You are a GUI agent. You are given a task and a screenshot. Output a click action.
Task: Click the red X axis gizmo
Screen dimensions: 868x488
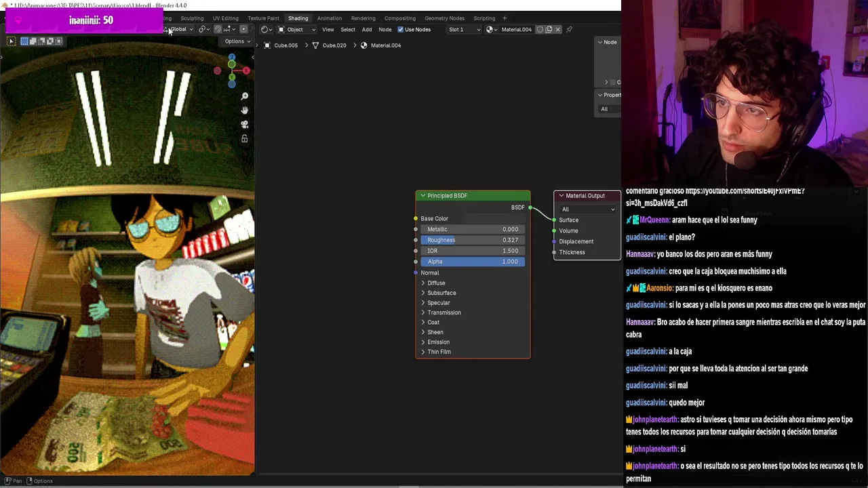point(247,70)
